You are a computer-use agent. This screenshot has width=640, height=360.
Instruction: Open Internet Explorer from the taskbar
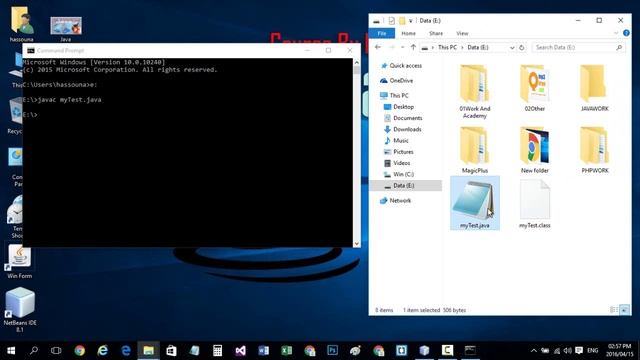102,350
